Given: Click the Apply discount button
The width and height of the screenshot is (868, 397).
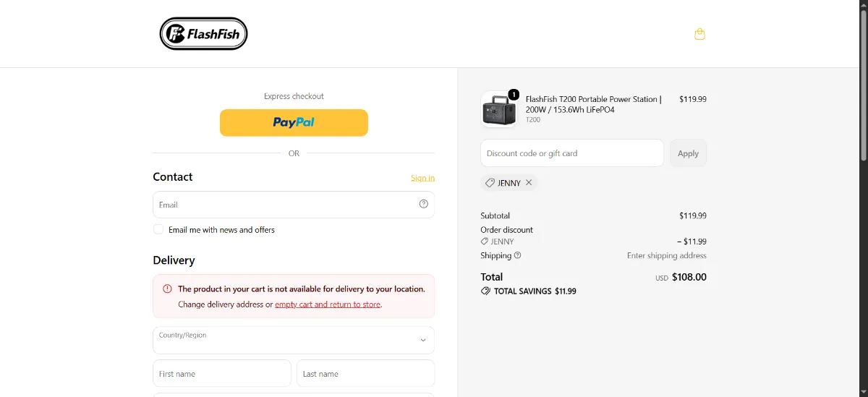Looking at the screenshot, I should 688,153.
